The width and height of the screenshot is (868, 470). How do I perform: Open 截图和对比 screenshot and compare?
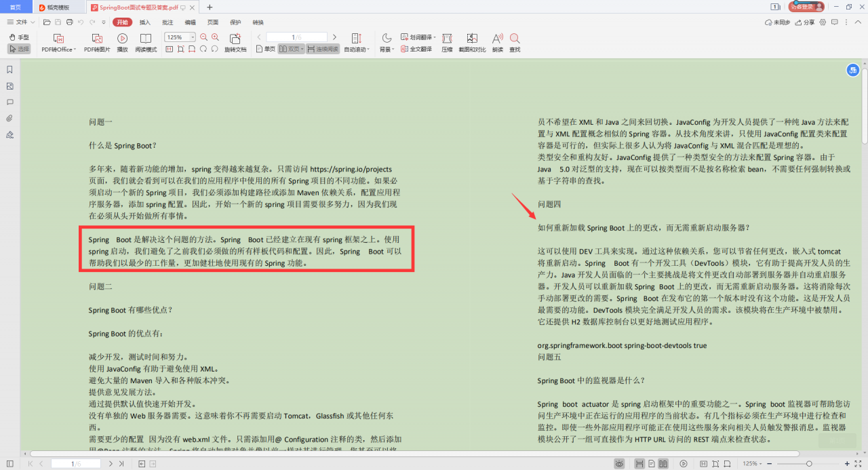472,43
